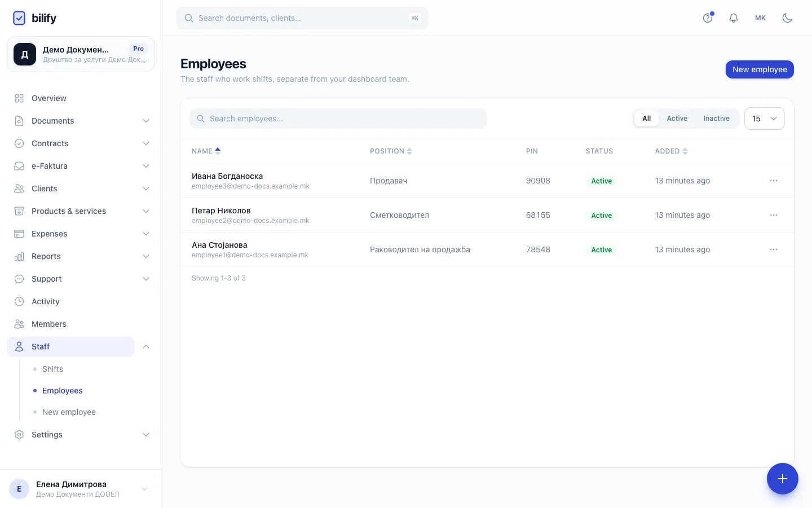
Task: Click the e-Faktura inbox icon
Action: (x=19, y=166)
